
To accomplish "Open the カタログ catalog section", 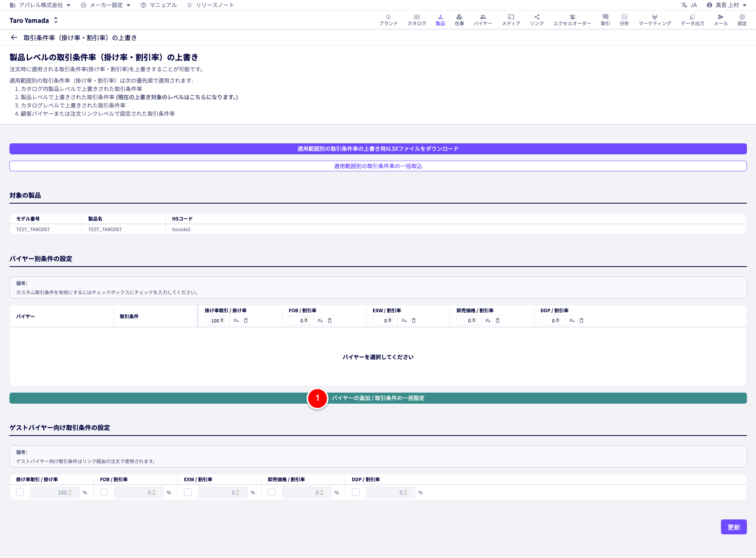I will (416, 20).
